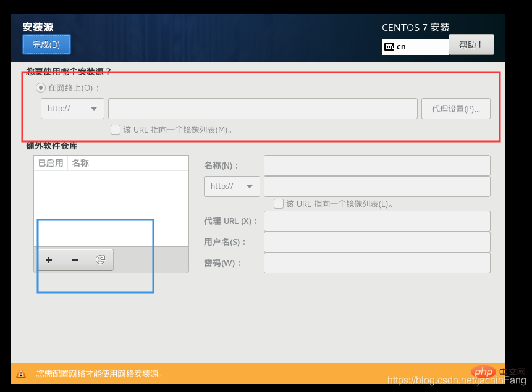Click the 代理 URL (X) input field
532x392 pixels.
coord(377,221)
